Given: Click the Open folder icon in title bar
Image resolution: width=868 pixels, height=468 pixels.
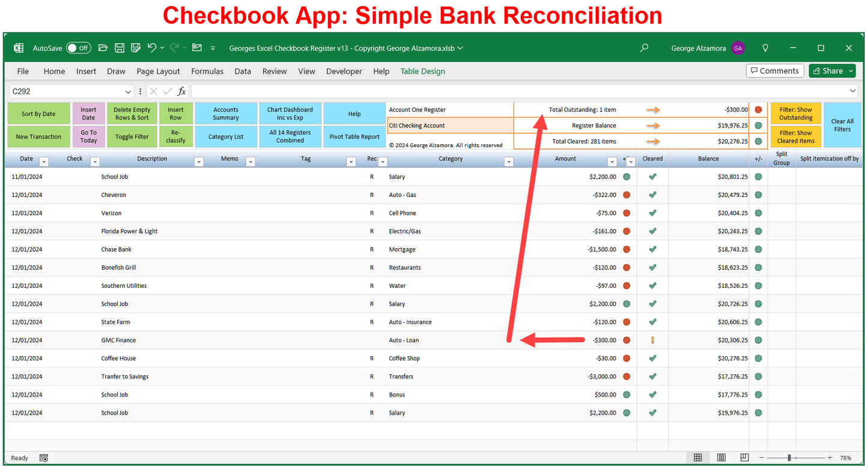Looking at the screenshot, I should [103, 48].
